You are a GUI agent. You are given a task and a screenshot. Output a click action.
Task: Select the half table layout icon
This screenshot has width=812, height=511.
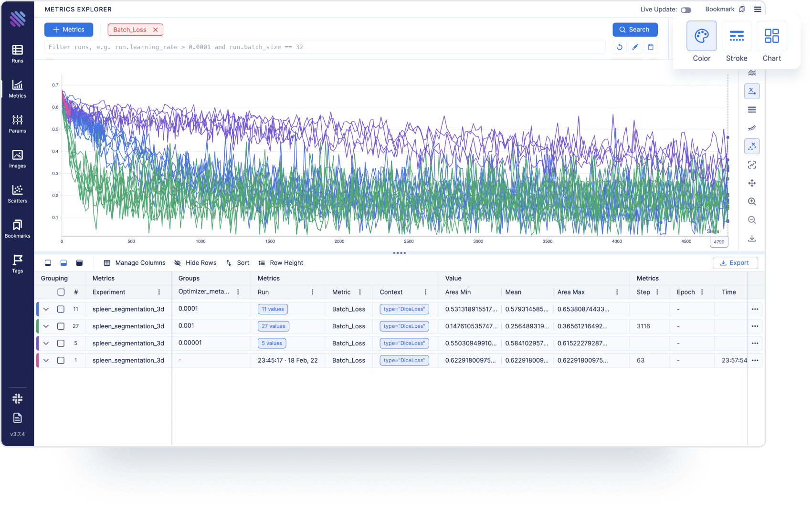coord(63,263)
